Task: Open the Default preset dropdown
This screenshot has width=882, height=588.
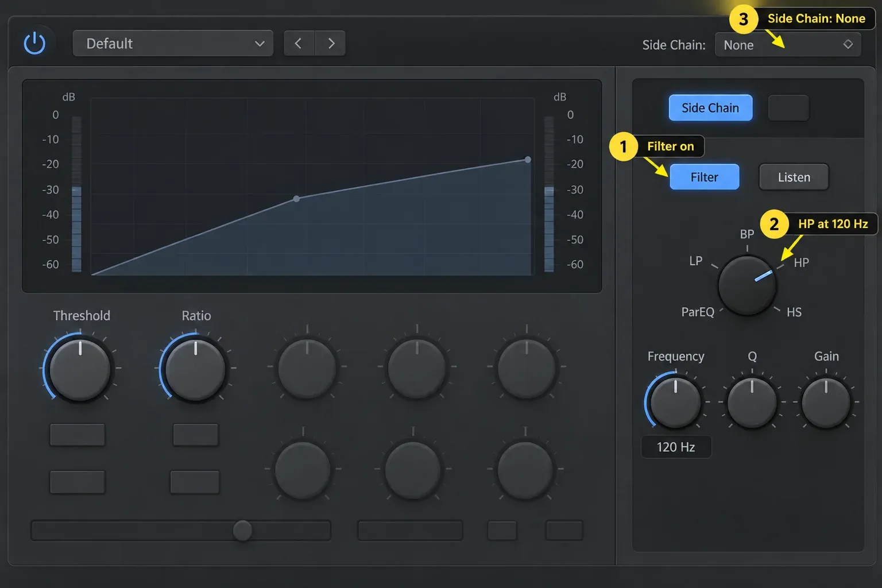Action: (x=173, y=44)
